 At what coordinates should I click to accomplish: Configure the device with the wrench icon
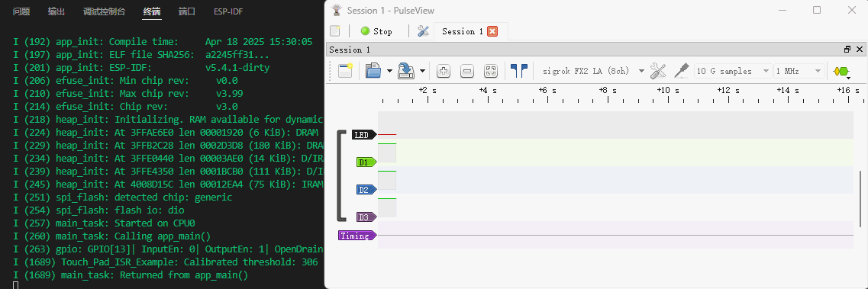pyautogui.click(x=657, y=71)
